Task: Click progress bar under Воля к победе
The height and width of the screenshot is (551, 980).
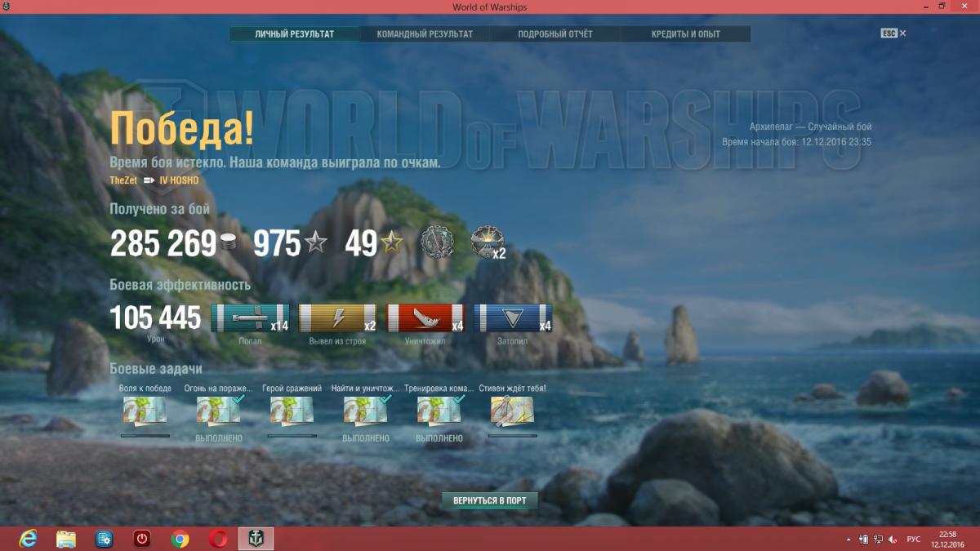Action: click(145, 436)
